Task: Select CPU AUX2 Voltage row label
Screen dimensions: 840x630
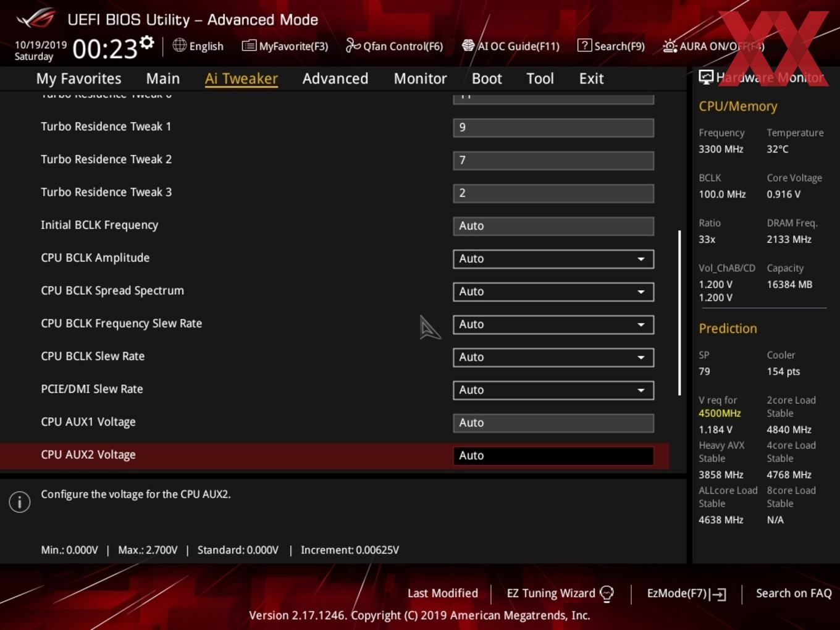Action: pyautogui.click(x=88, y=455)
